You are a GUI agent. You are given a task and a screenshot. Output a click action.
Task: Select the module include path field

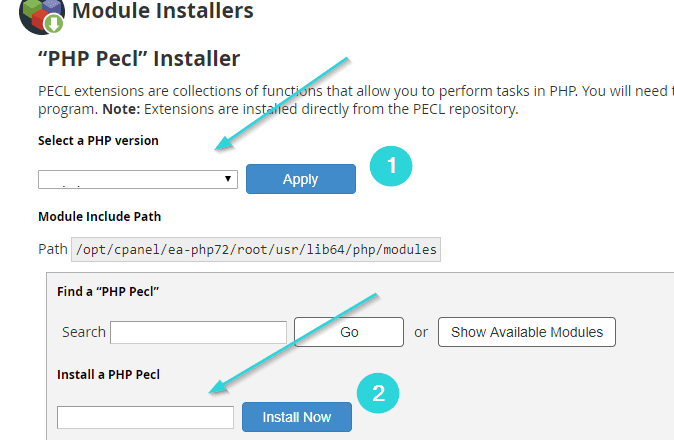point(256,249)
